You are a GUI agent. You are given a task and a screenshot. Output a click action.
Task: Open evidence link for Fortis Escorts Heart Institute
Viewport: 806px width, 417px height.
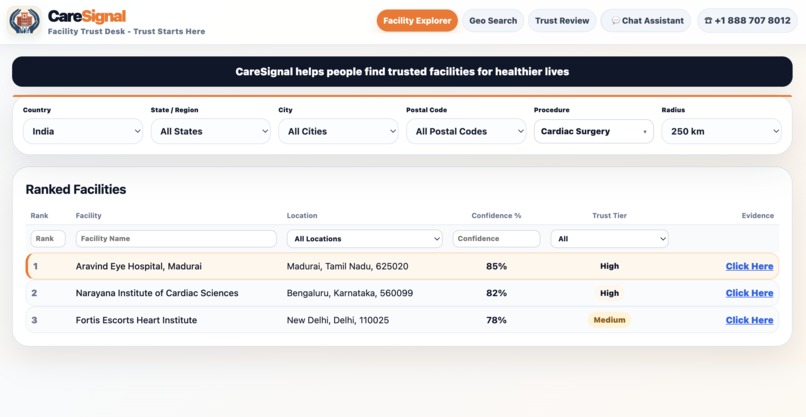click(749, 320)
